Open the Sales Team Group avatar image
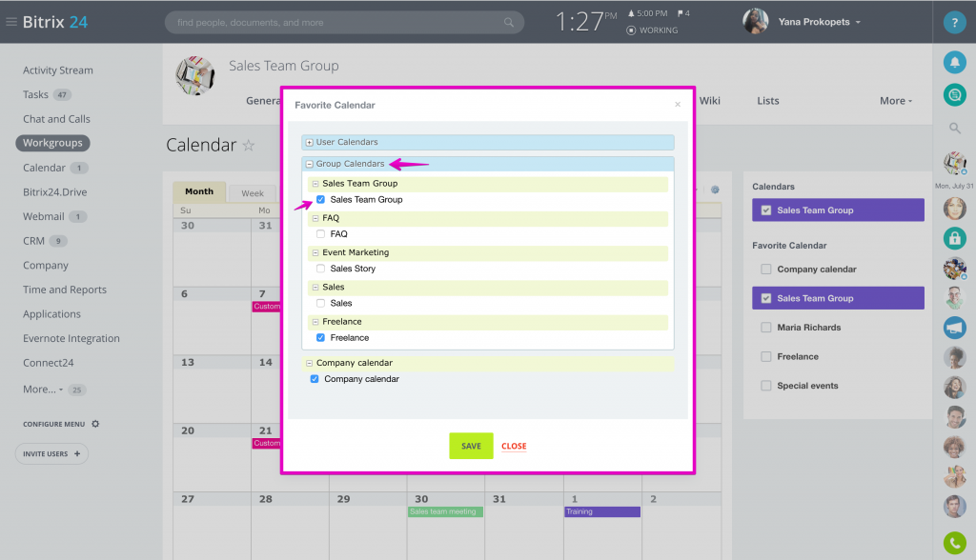 [194, 75]
